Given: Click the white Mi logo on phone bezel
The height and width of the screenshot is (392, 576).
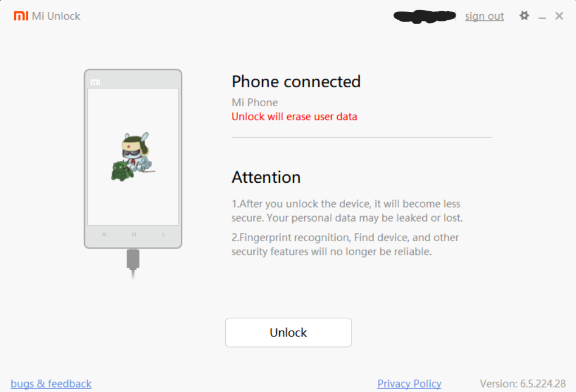Looking at the screenshot, I should pos(96,82).
